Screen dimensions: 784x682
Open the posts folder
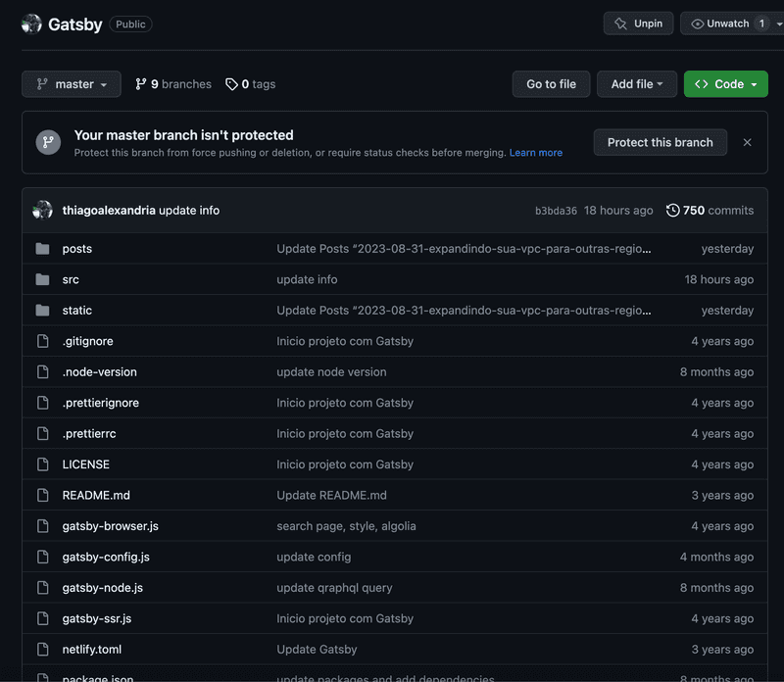(x=77, y=249)
